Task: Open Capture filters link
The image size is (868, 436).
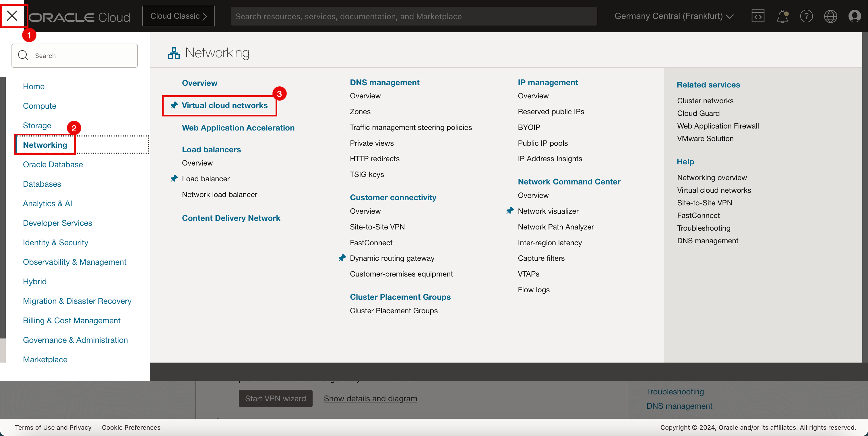Action: [541, 258]
